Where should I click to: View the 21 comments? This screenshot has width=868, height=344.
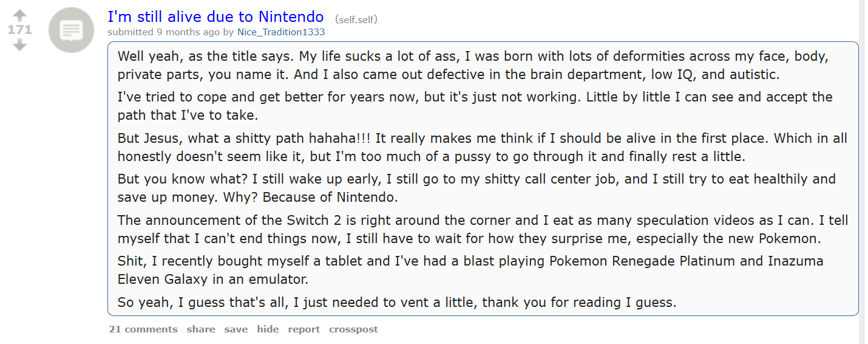[143, 329]
